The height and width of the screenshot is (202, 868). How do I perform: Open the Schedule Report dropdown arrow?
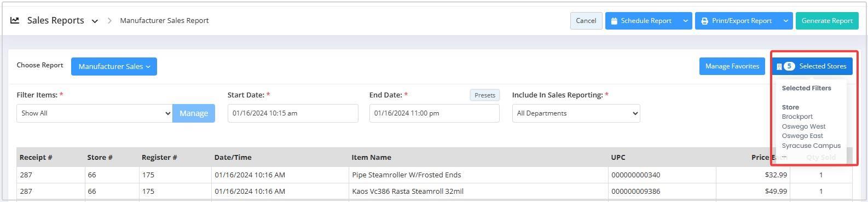(685, 21)
